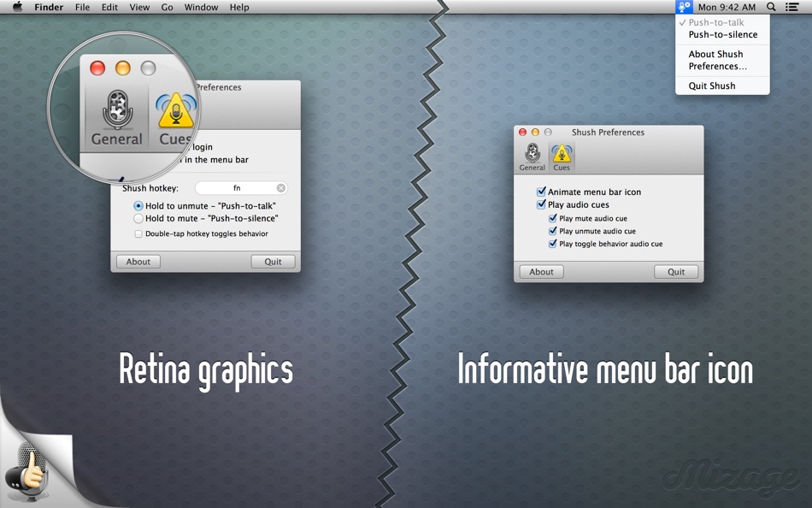Close the right Shush Preferences window
The height and width of the screenshot is (508, 812).
pyautogui.click(x=522, y=133)
